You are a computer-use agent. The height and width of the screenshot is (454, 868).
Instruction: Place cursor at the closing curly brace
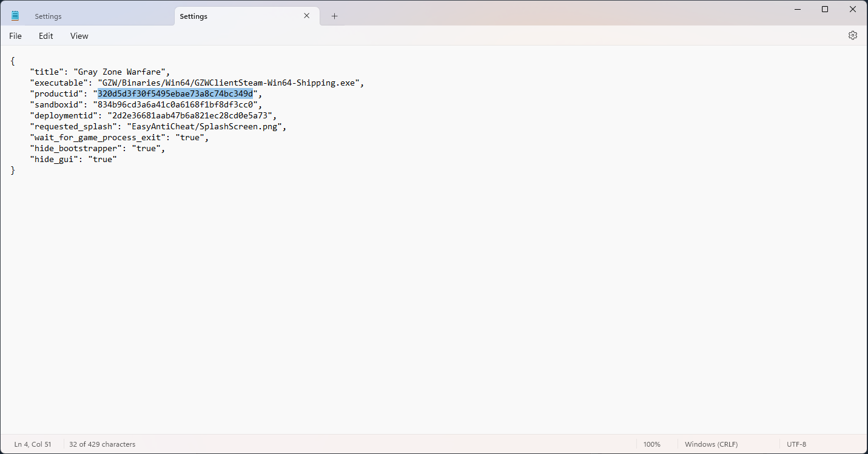[x=13, y=170]
